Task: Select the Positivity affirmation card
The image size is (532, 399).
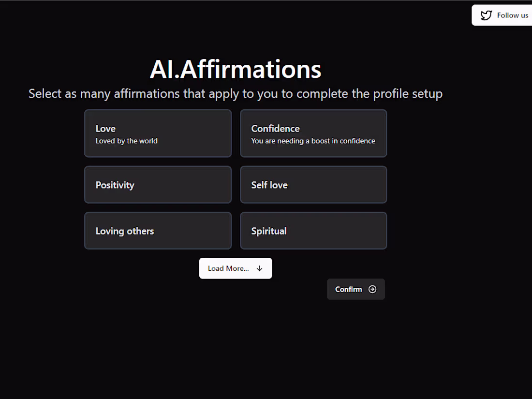Action: [x=158, y=185]
